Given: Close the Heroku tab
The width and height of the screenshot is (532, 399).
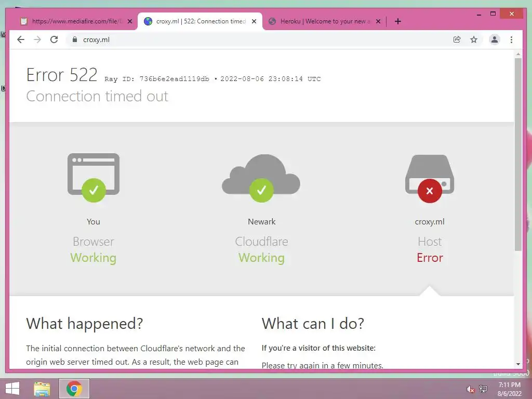Looking at the screenshot, I should pyautogui.click(x=378, y=21).
